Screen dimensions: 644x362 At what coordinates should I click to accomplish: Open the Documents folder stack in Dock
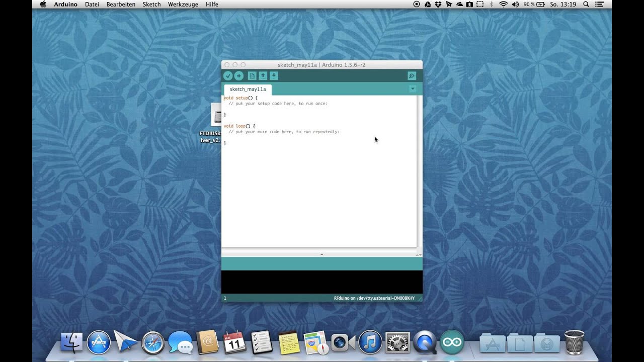(x=520, y=343)
